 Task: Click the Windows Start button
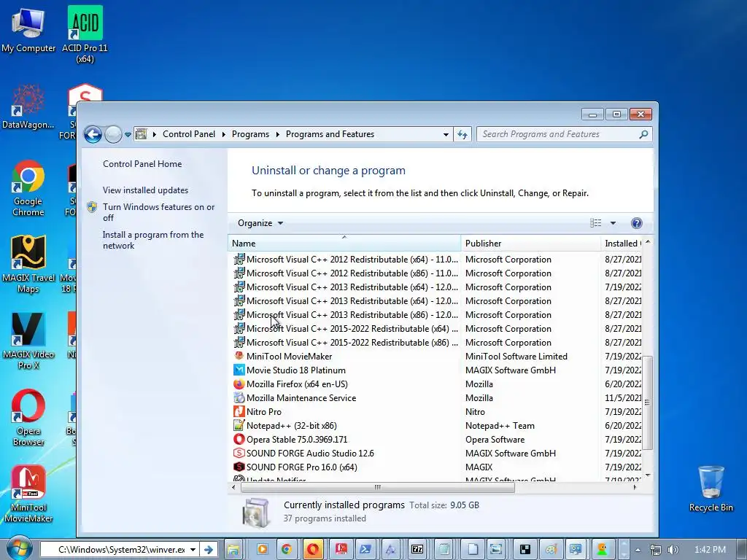click(x=19, y=548)
